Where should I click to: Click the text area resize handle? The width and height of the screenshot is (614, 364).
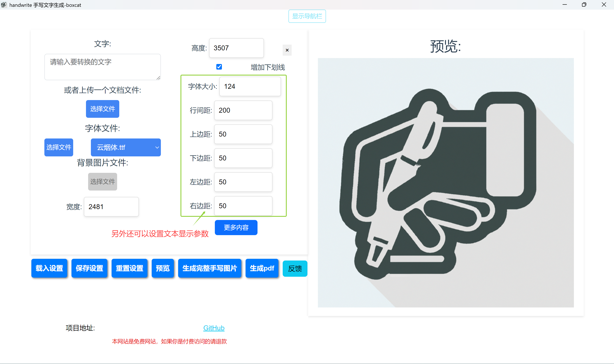158,78
